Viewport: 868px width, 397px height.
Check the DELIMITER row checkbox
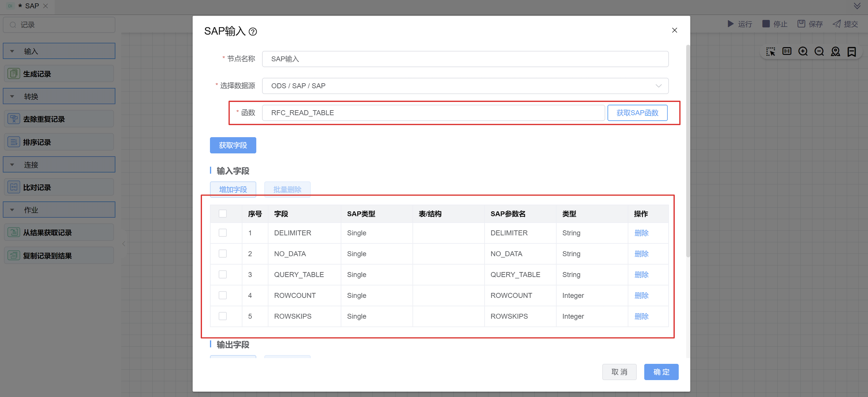pyautogui.click(x=222, y=233)
